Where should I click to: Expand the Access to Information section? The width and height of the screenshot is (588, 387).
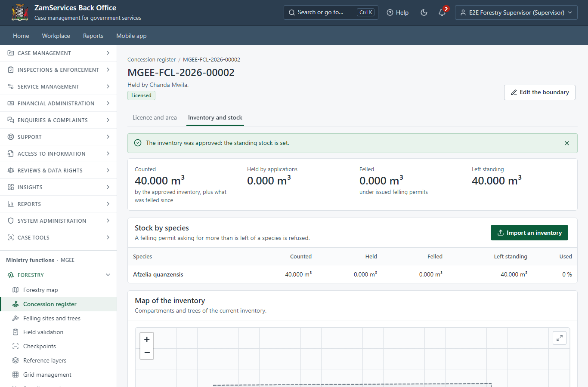pos(58,154)
